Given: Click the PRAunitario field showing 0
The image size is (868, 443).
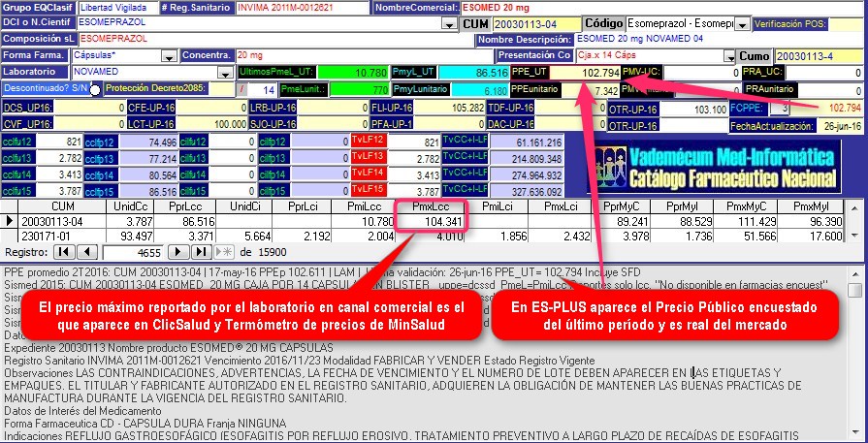Looking at the screenshot, I should 830,89.
